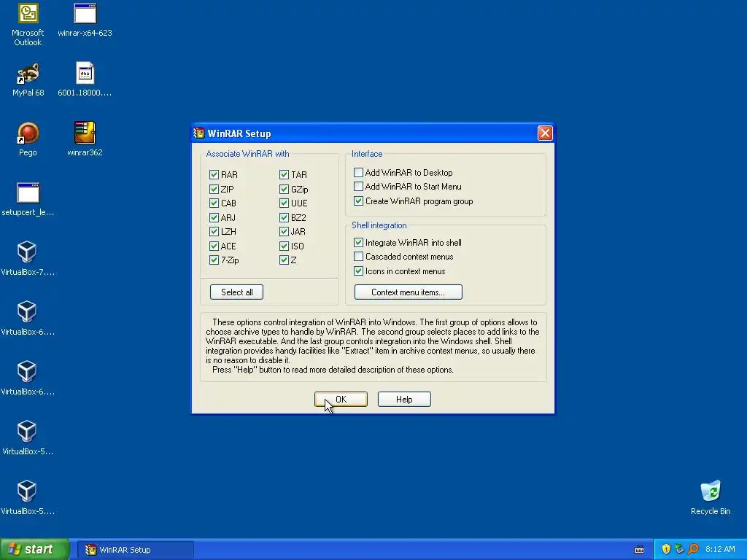Disable Icons in context menus
This screenshot has width=747, height=560.
[358, 271]
